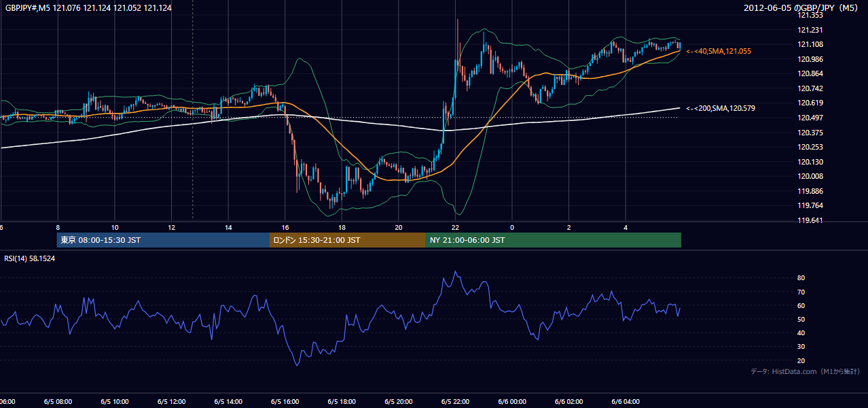Click RSI axis level 20
868x408 pixels.
tap(801, 360)
